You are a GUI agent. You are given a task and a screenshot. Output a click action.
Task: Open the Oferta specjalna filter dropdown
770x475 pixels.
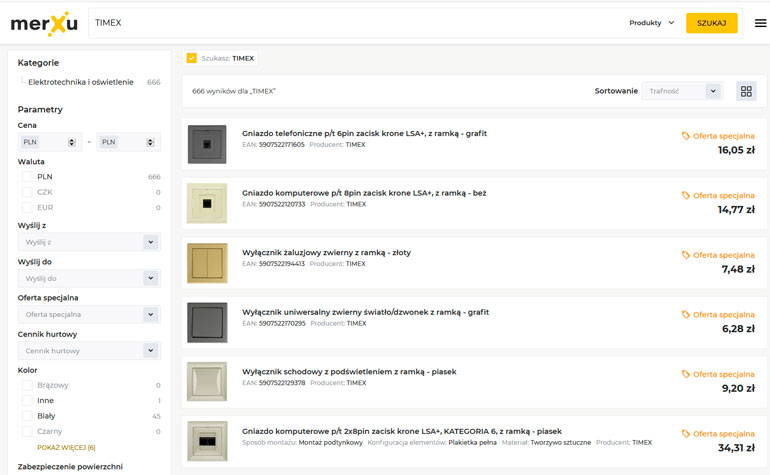(89, 314)
